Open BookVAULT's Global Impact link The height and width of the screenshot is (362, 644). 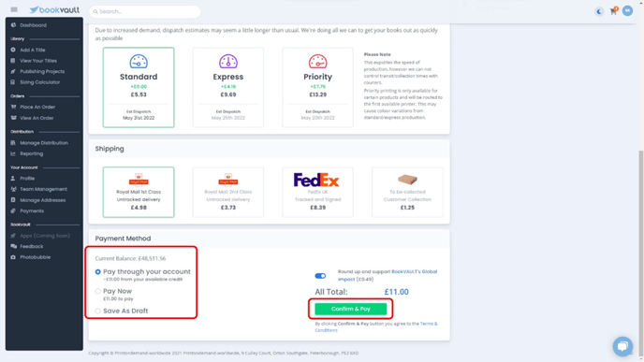(388, 275)
